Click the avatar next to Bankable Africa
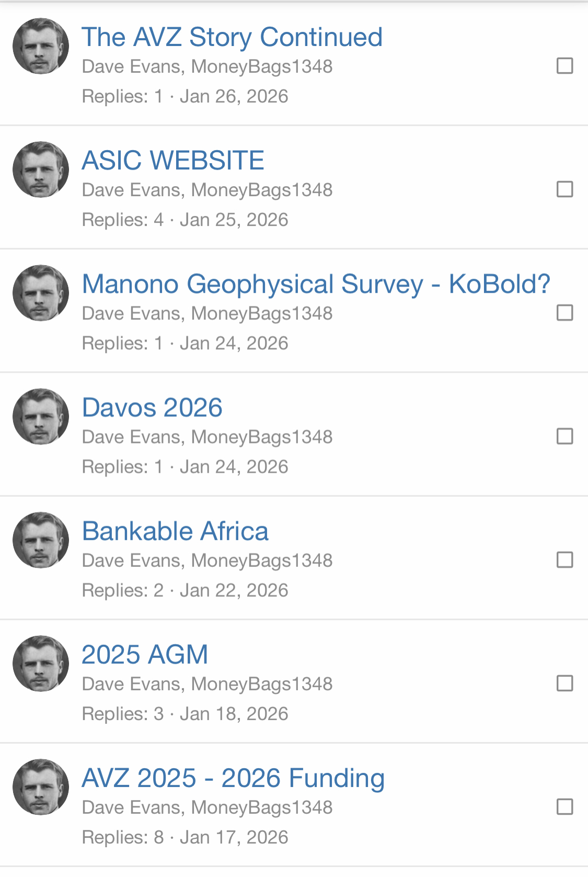The width and height of the screenshot is (588, 877). click(41, 540)
